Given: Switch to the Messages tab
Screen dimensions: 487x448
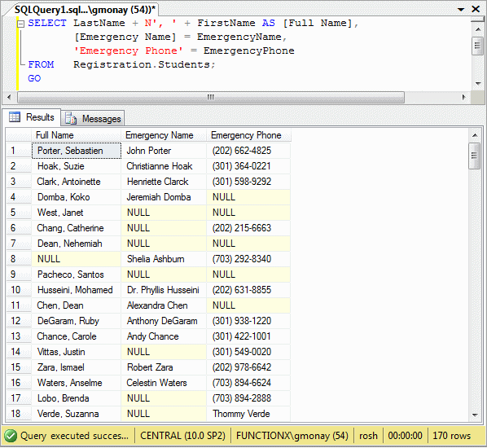Looking at the screenshot, I should [x=93, y=119].
